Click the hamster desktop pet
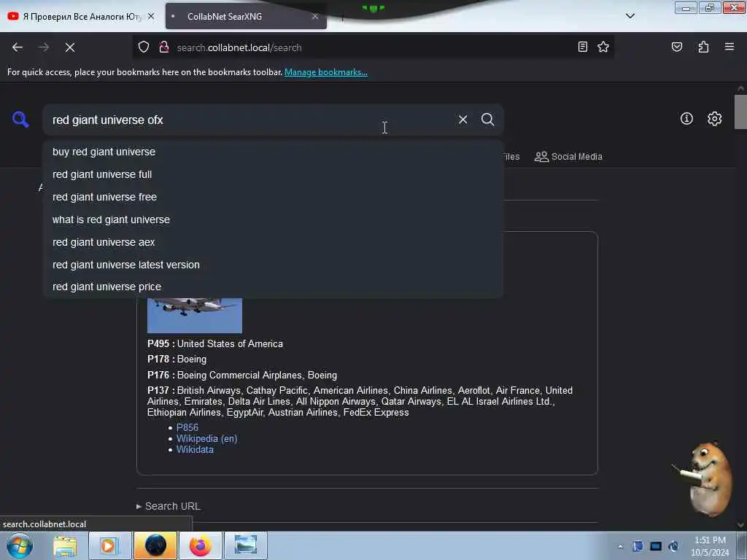Viewport: 747px width, 560px height. (x=706, y=478)
